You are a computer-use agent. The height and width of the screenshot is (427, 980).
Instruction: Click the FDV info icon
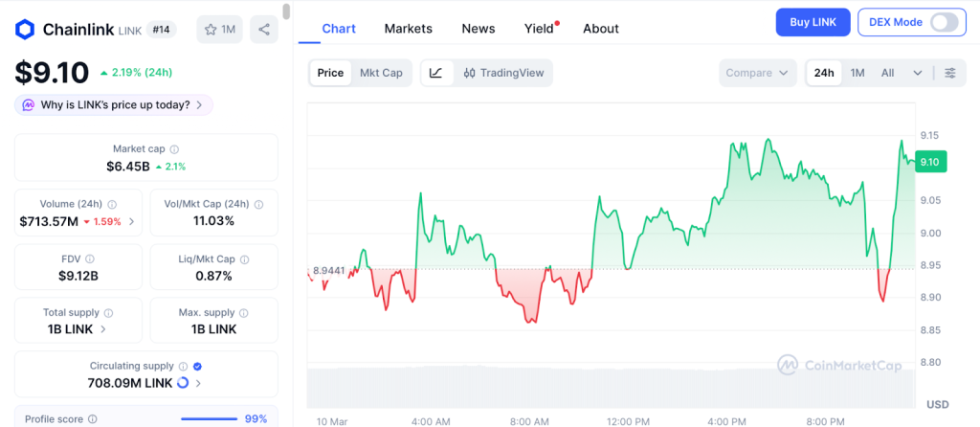tap(91, 258)
